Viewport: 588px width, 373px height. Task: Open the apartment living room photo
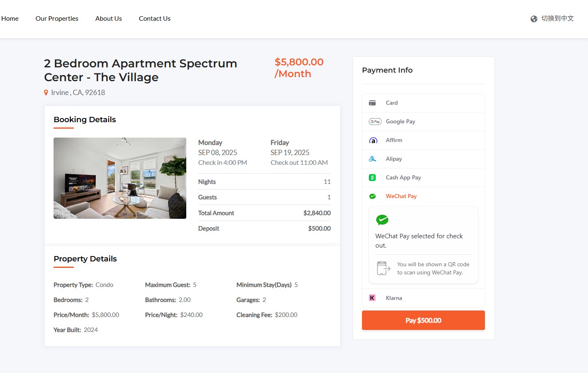tap(120, 178)
